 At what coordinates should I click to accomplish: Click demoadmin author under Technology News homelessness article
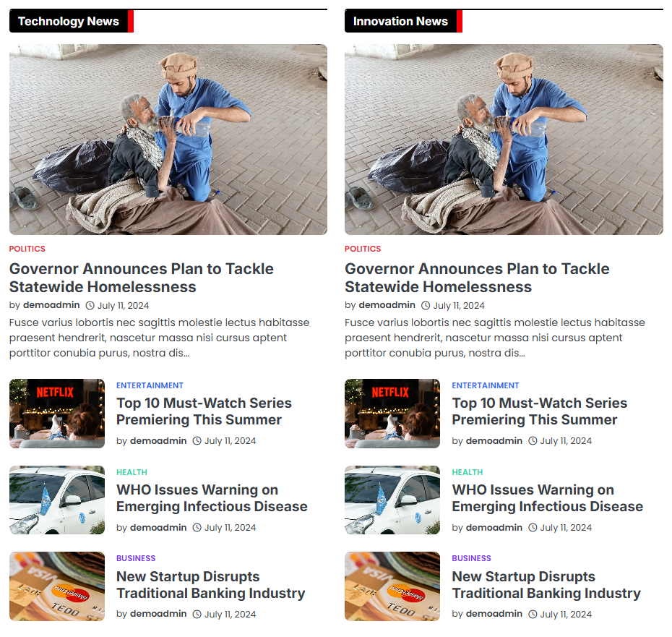(51, 305)
